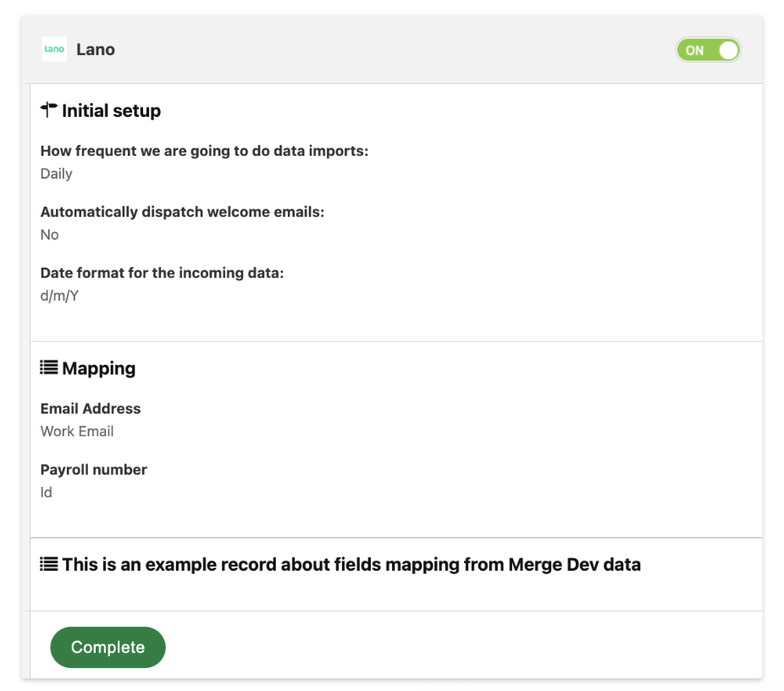Click the data imports frequency label
The height and width of the screenshot is (691, 784).
pyautogui.click(x=205, y=151)
